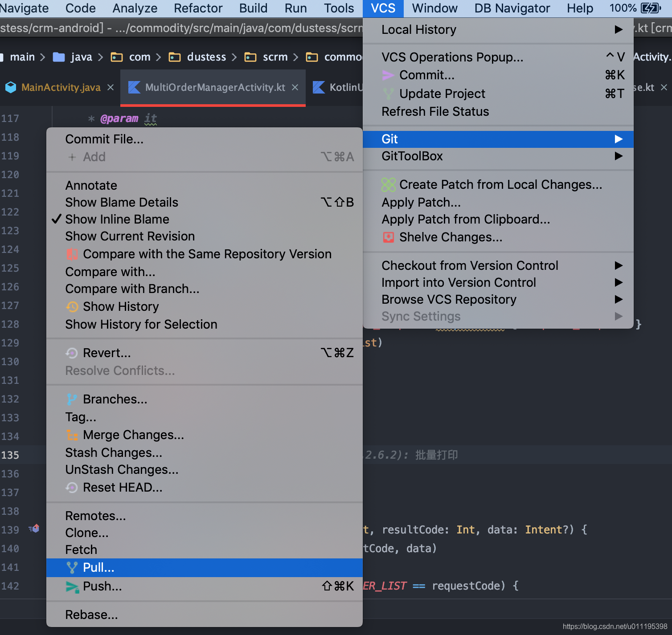Select Fetch menu item
The height and width of the screenshot is (635, 672).
tap(204, 550)
